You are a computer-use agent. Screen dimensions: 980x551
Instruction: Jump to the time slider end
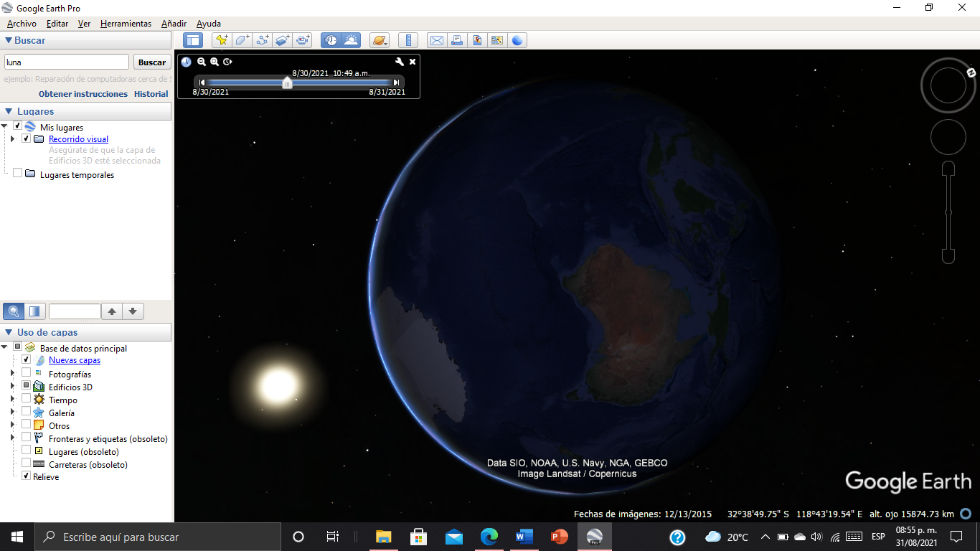tap(396, 83)
